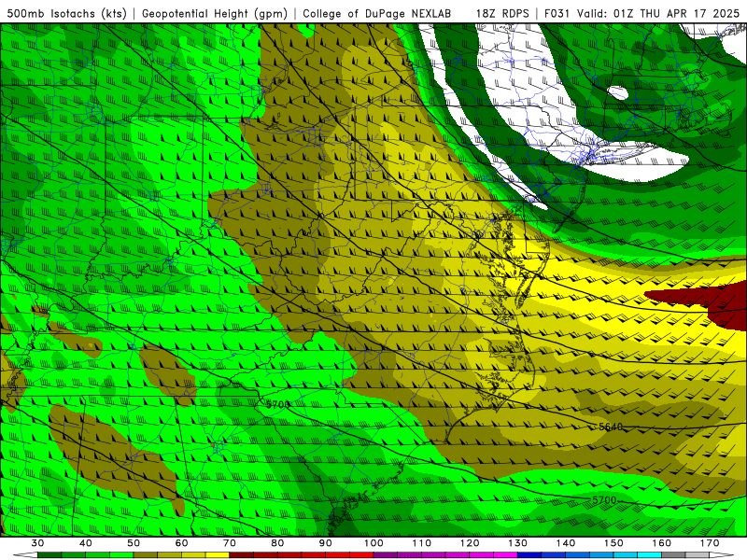Click the legend value 130

[x=518, y=543]
